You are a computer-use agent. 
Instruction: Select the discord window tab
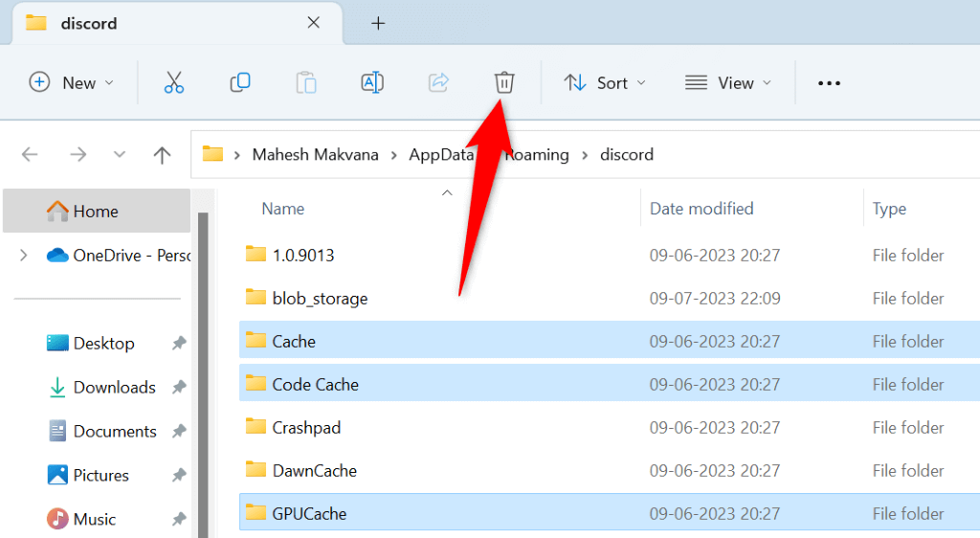(177, 24)
